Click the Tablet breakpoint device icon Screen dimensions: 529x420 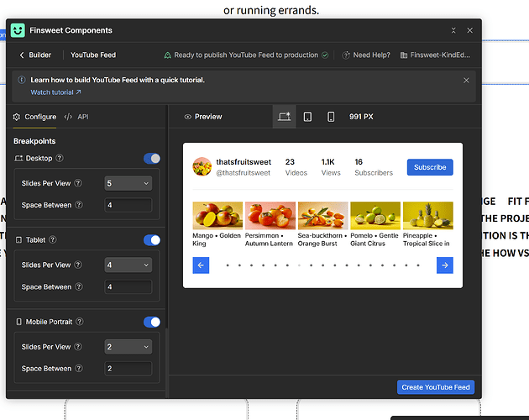tap(18, 239)
